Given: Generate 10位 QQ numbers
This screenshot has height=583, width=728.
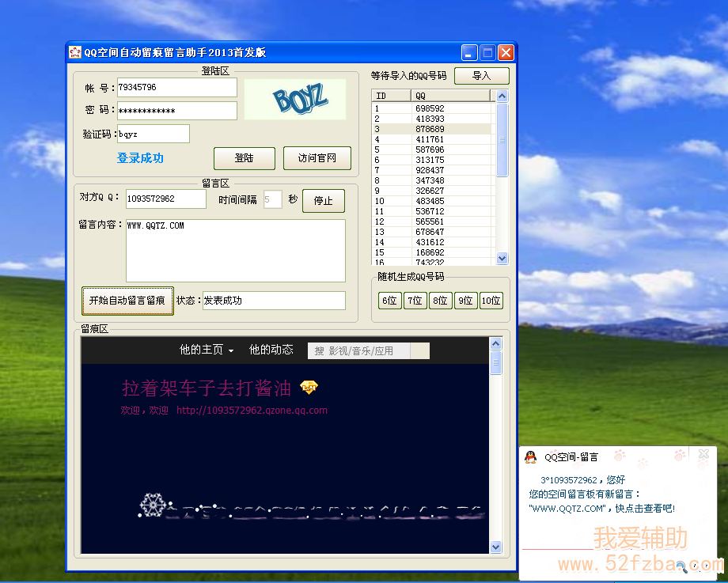Looking at the screenshot, I should point(491,301).
